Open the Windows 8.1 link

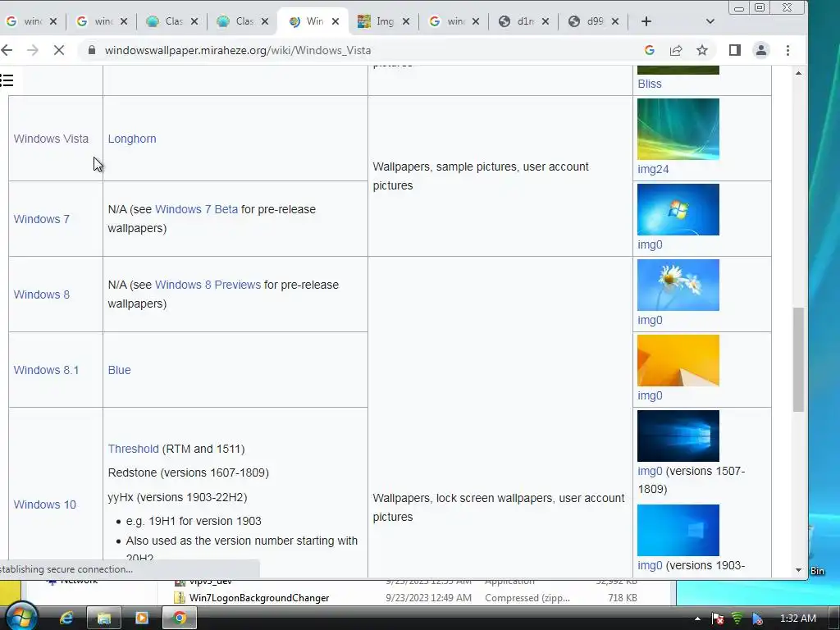coord(46,370)
